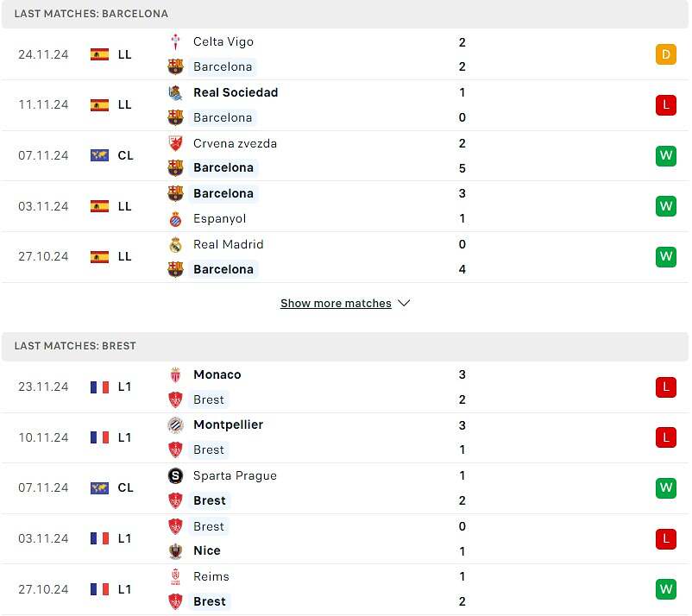The image size is (692, 616).
Task: Click the Nice club crest
Action: tap(175, 550)
